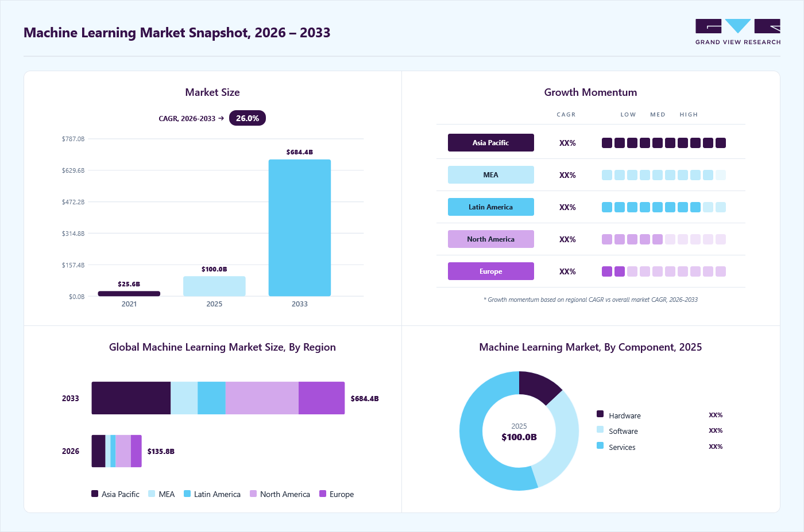Click the $787.0B y-axis label

(x=74, y=139)
